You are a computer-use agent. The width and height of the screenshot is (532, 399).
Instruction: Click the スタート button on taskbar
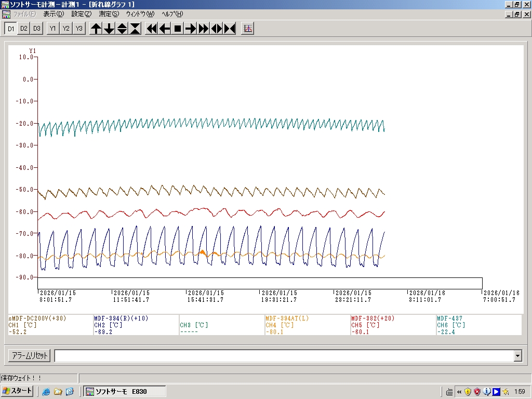tap(18, 391)
